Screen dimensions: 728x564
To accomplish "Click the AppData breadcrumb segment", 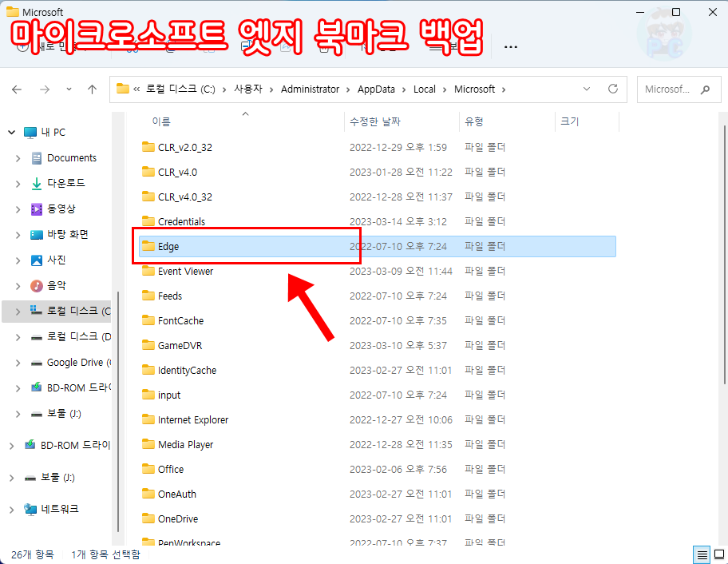I will [x=376, y=89].
